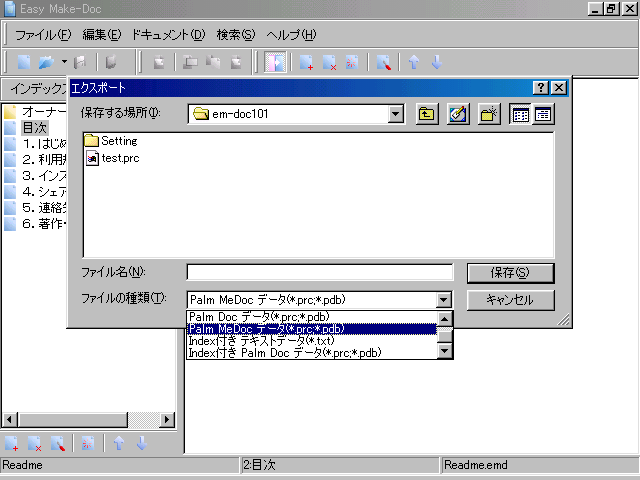
Task: Switch the file list to list view
Action: tap(520, 114)
